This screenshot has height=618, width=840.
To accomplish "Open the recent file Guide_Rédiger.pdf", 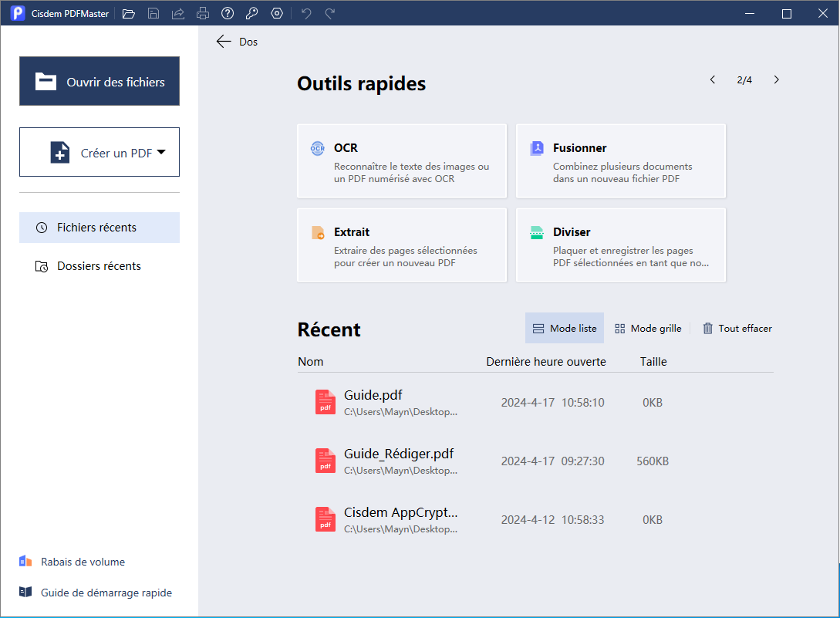I will point(536,461).
